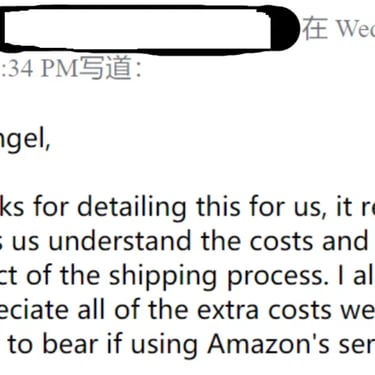The width and height of the screenshot is (375, 375).
Task: Click the word 'shipping' in the body
Action: click(163, 276)
